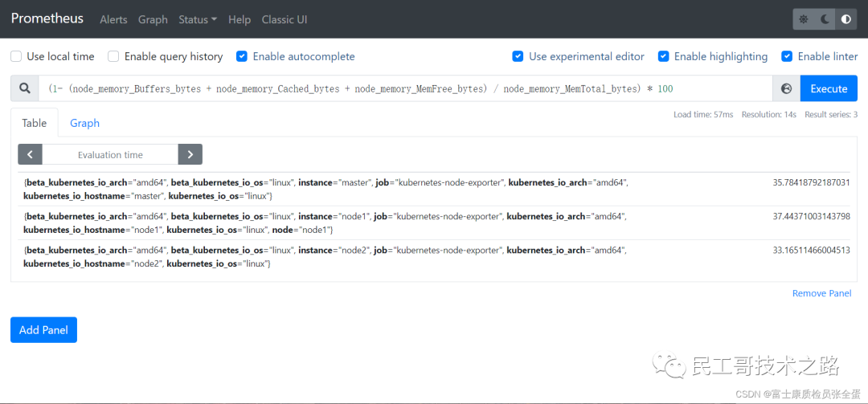Click the Evaluation time input field
868x404 pixels.
(110, 154)
